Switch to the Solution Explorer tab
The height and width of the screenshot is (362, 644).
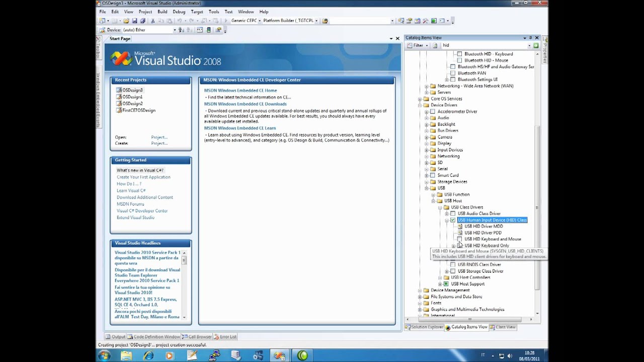pos(424,327)
